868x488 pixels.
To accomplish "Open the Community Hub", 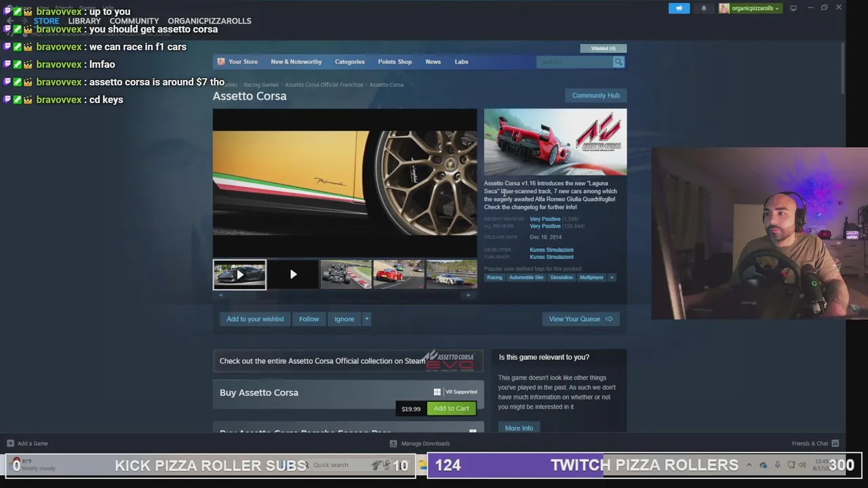I will [x=595, y=96].
